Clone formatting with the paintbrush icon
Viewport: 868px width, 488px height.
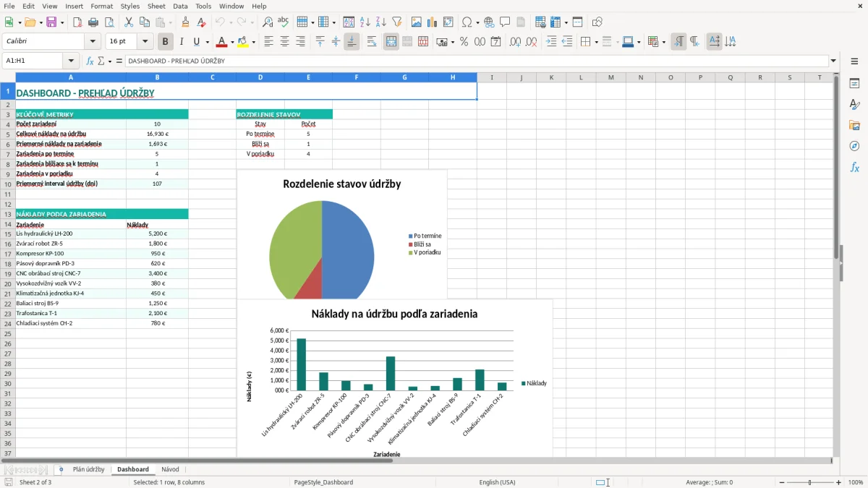point(186,22)
